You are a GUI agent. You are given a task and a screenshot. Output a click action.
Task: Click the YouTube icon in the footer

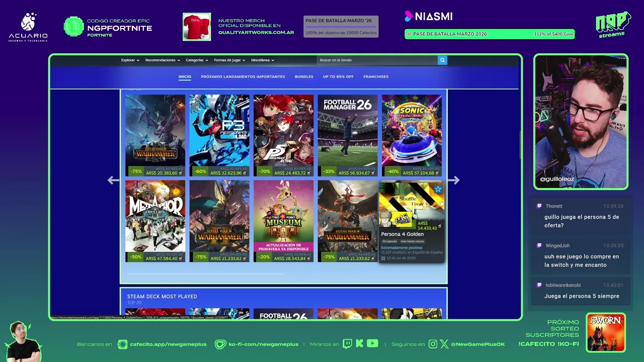click(x=372, y=344)
